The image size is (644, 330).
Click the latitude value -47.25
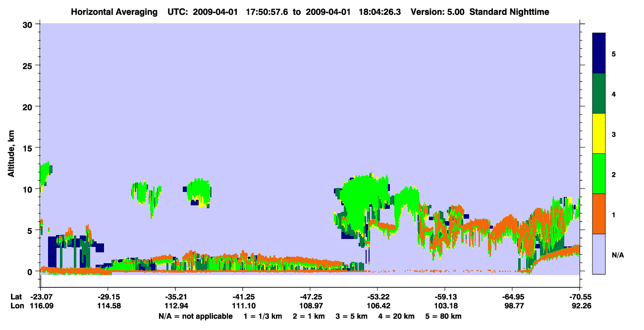310,297
